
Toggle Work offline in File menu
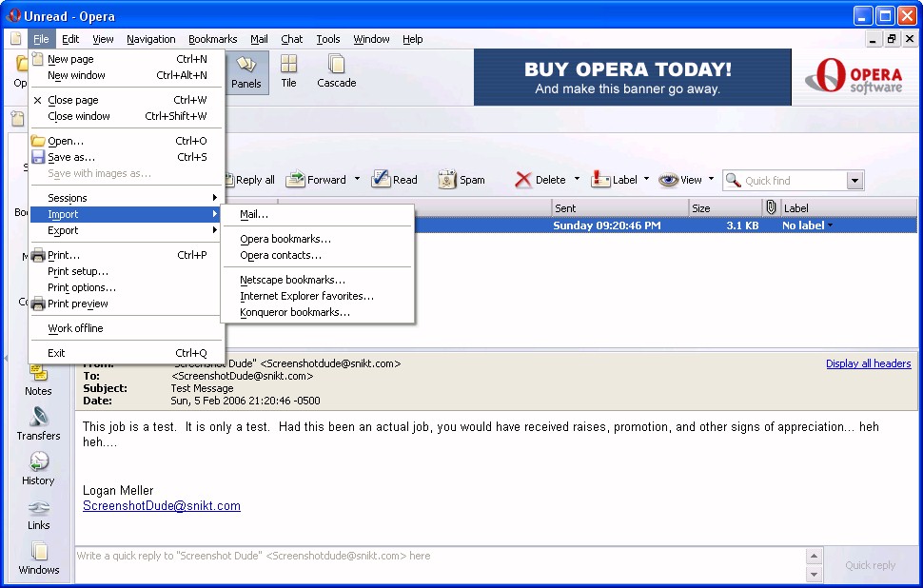pos(75,328)
